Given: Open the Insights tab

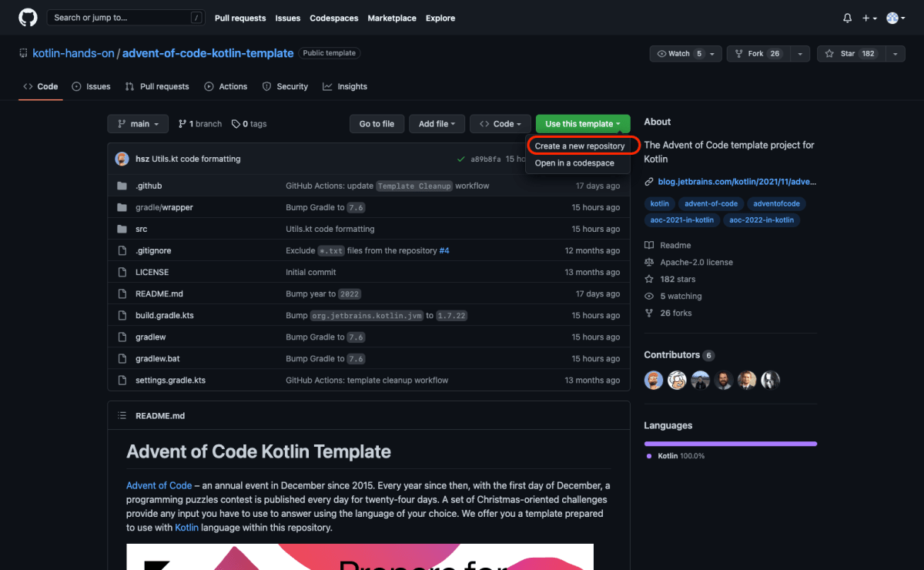Looking at the screenshot, I should [x=345, y=86].
